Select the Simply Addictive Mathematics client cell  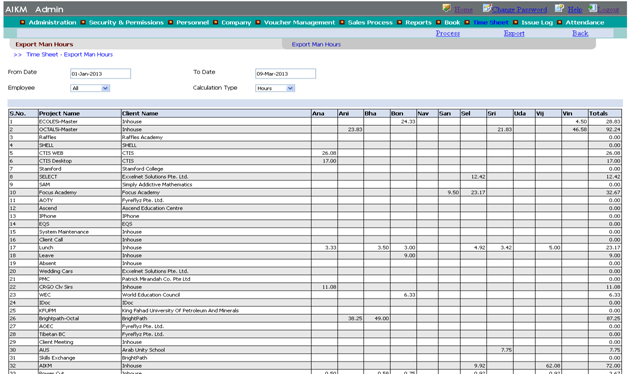216,185
